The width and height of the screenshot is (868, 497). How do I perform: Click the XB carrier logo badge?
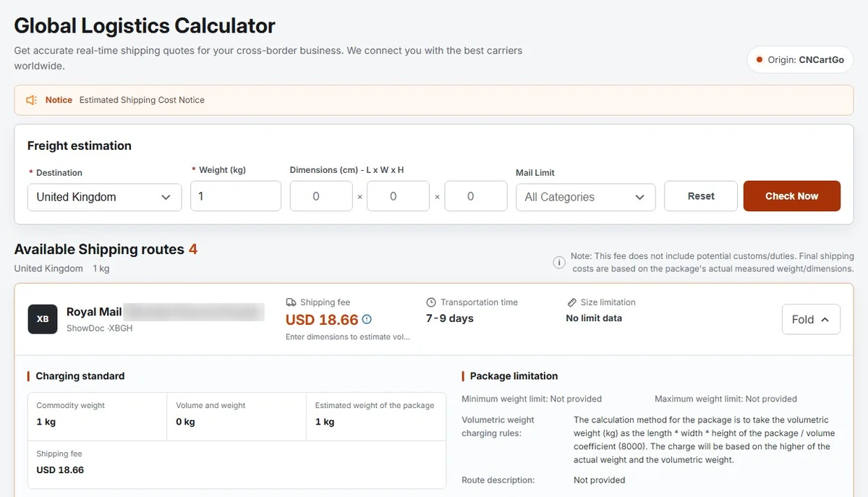pyautogui.click(x=43, y=319)
